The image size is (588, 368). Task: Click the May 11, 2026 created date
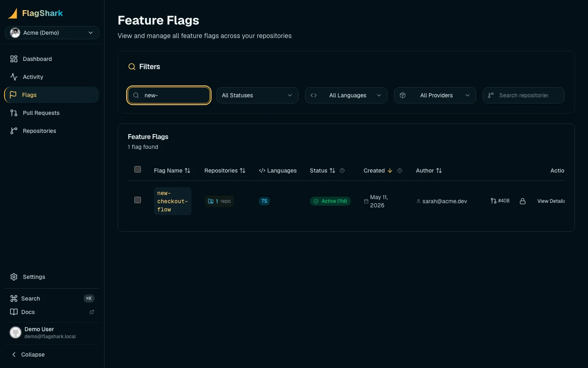click(379, 201)
